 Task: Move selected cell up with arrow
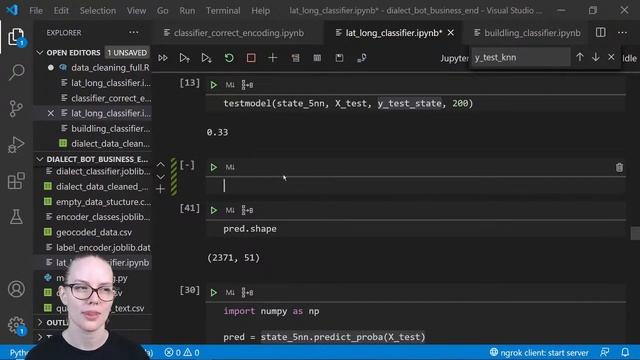click(161, 164)
